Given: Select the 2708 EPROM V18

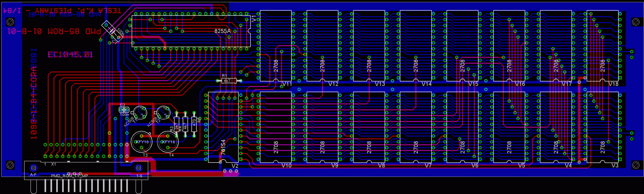Looking at the screenshot, I should (x=602, y=46).
